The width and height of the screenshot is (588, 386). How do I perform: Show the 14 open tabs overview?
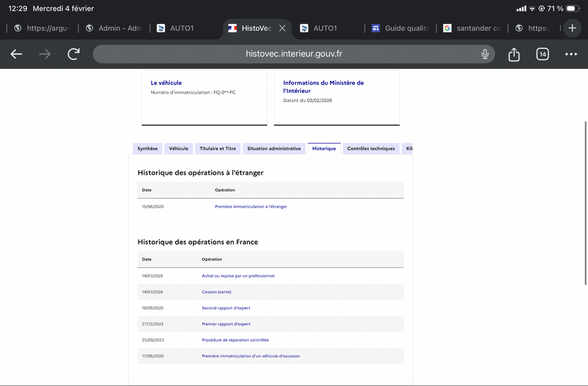(x=542, y=54)
